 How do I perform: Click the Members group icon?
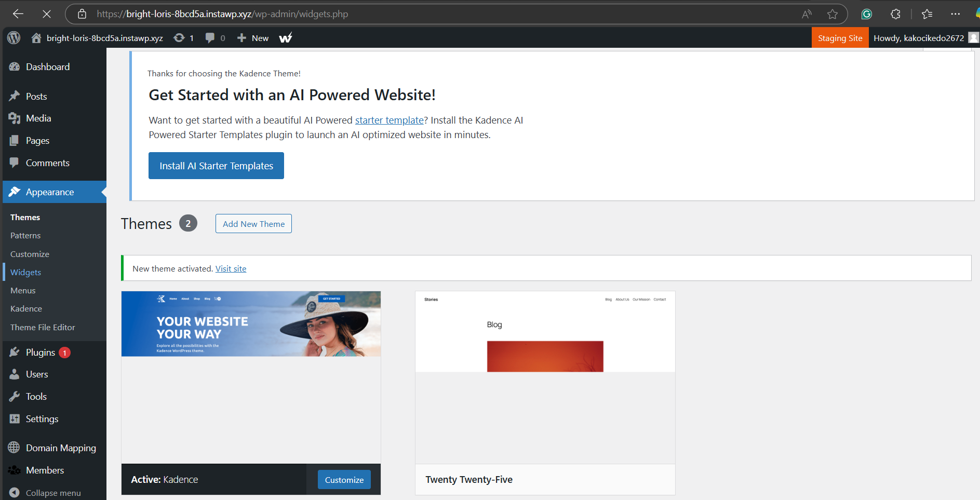click(15, 470)
